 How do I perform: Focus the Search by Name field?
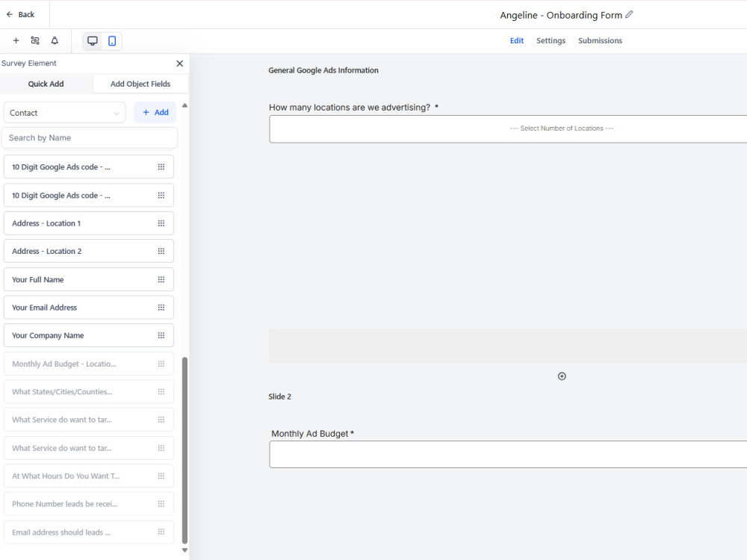pyautogui.click(x=90, y=137)
